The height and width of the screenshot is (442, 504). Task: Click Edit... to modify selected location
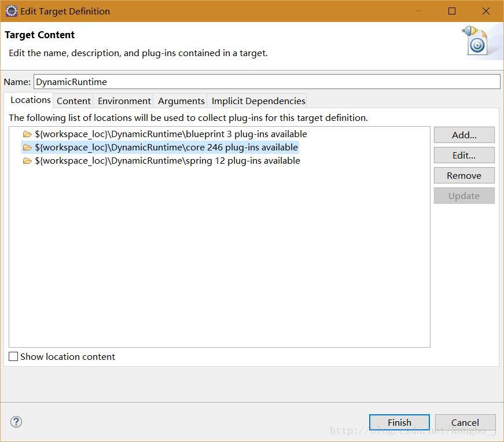tap(464, 155)
